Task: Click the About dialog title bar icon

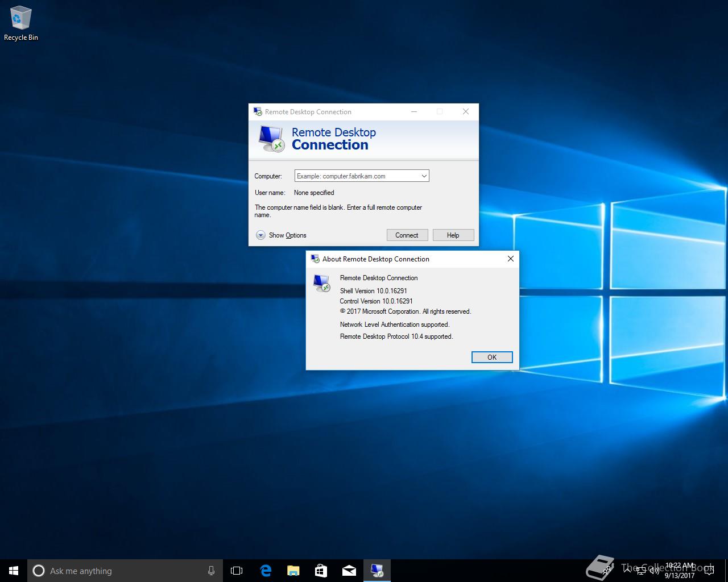Action: (315, 259)
